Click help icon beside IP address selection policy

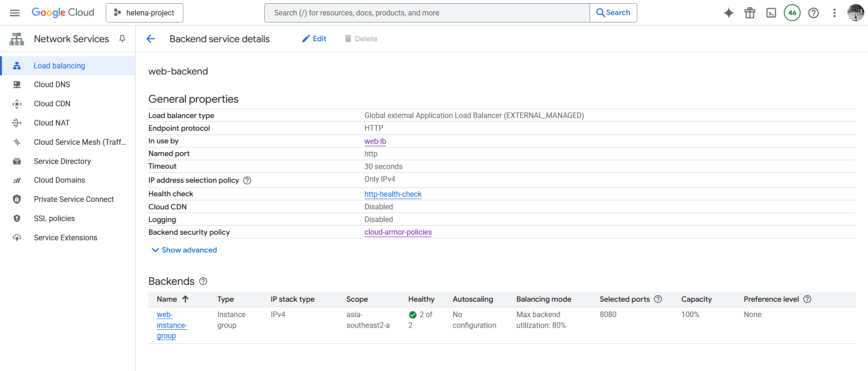247,180
